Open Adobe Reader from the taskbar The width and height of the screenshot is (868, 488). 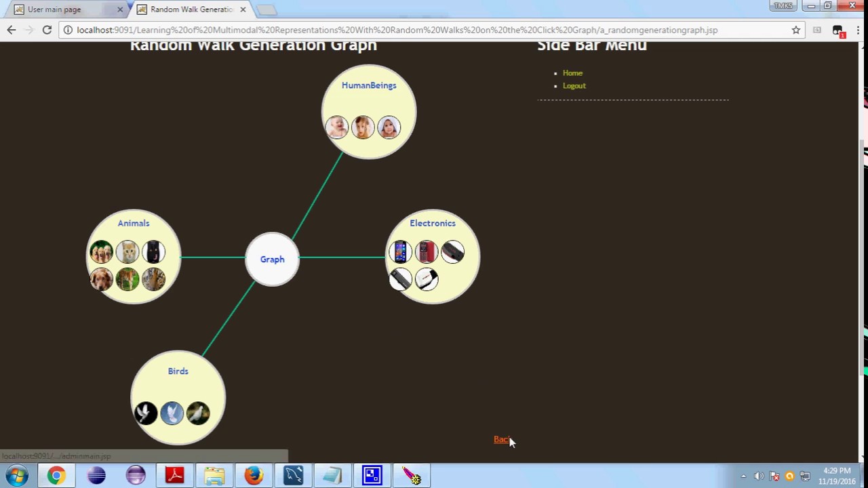(175, 476)
